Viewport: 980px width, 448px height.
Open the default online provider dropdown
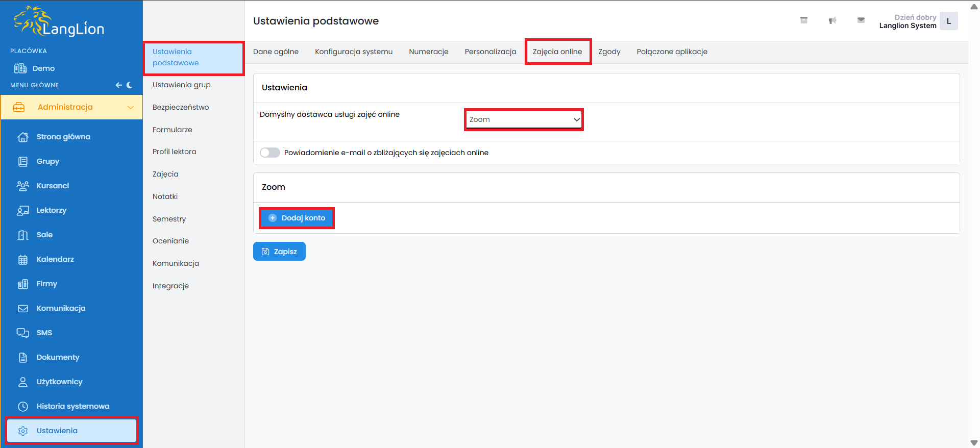tap(524, 119)
